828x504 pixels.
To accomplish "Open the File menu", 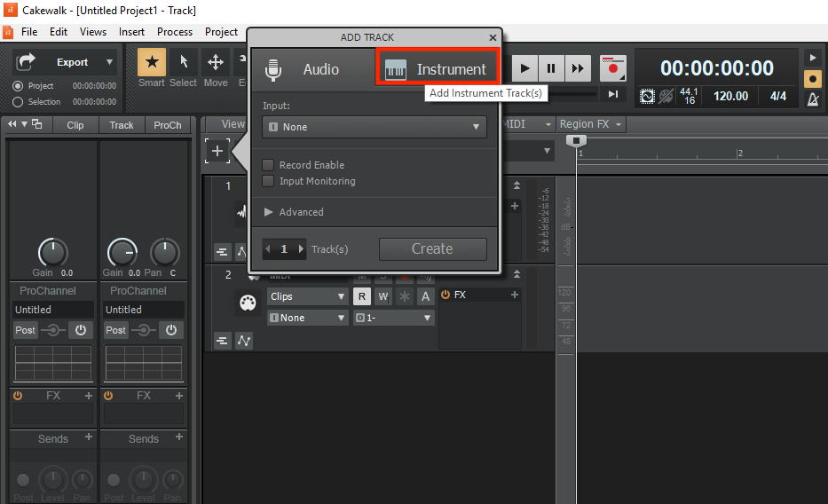I will 29,32.
